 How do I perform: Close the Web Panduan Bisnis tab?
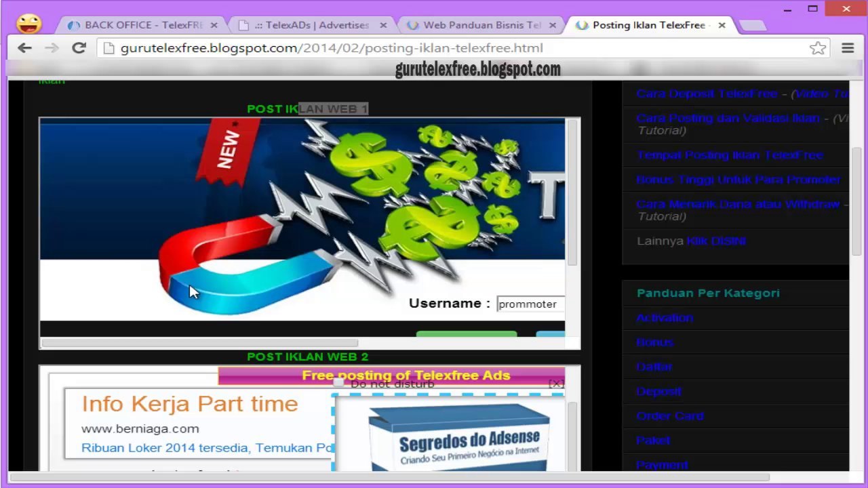pos(553,25)
